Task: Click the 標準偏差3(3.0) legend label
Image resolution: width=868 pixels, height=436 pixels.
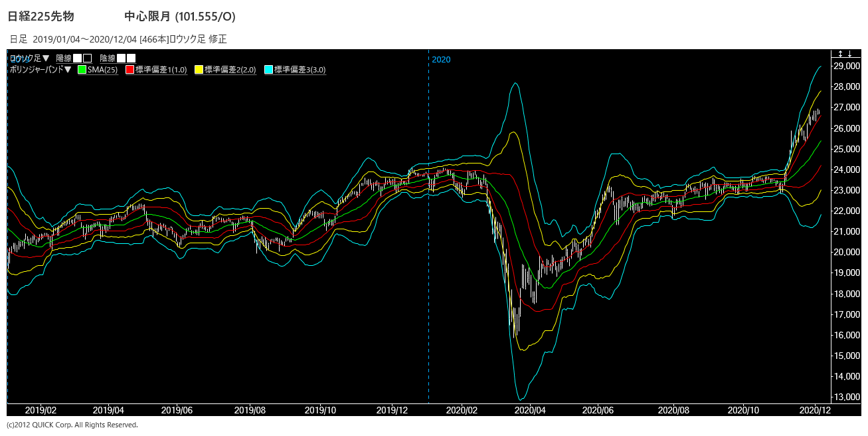Action: tap(300, 70)
